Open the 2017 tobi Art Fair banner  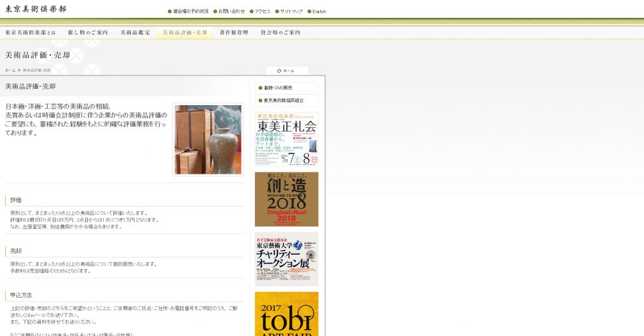287,314
